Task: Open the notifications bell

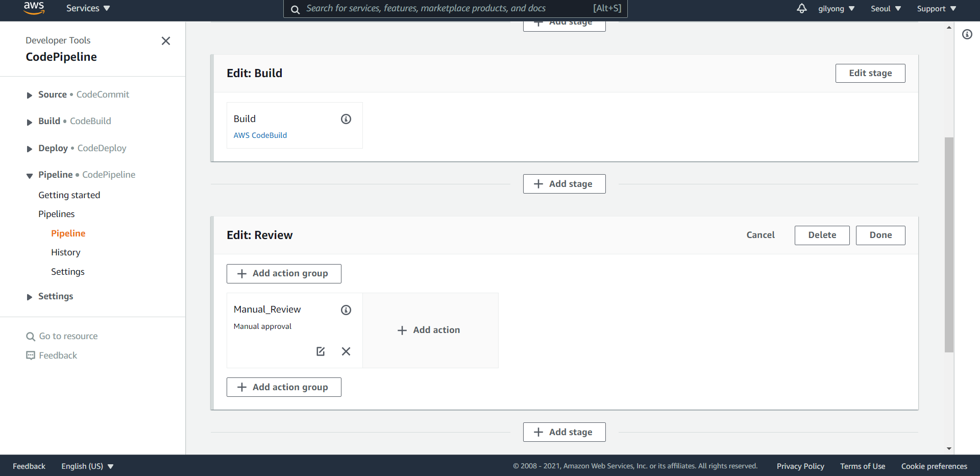Action: 802,8
